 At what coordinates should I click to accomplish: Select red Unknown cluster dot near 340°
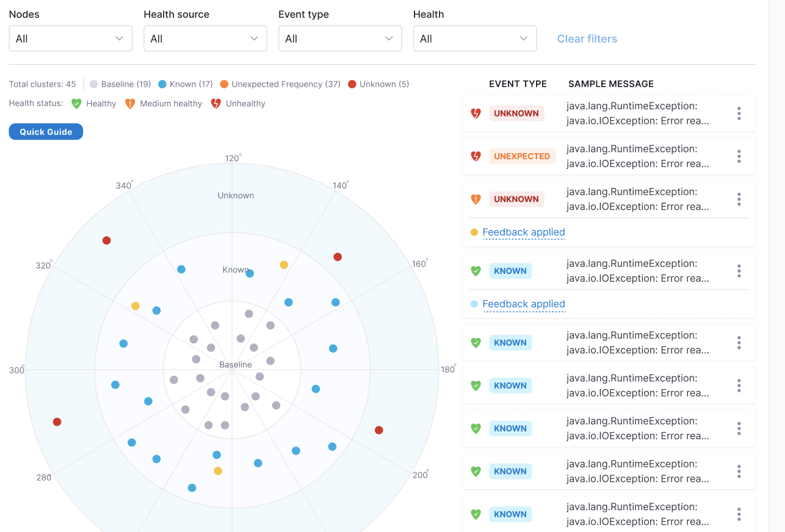coord(106,240)
